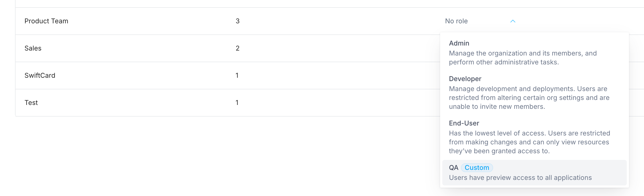Click the Test team name
Screen dimensions: 644x196
(x=31, y=102)
